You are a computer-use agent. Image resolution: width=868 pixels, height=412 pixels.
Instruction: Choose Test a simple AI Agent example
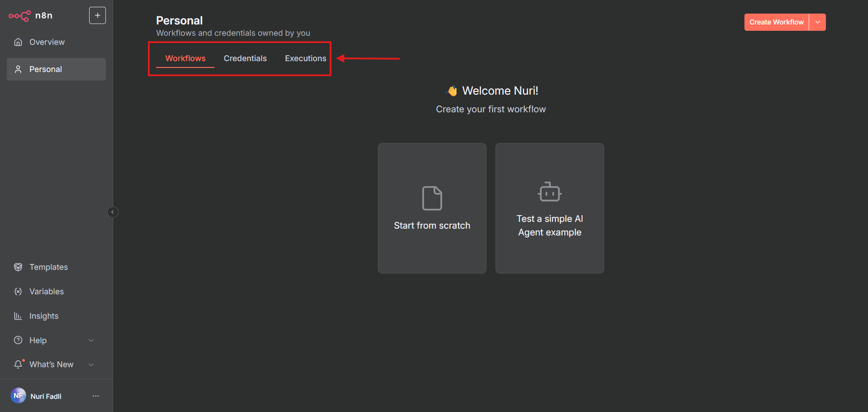(550, 208)
